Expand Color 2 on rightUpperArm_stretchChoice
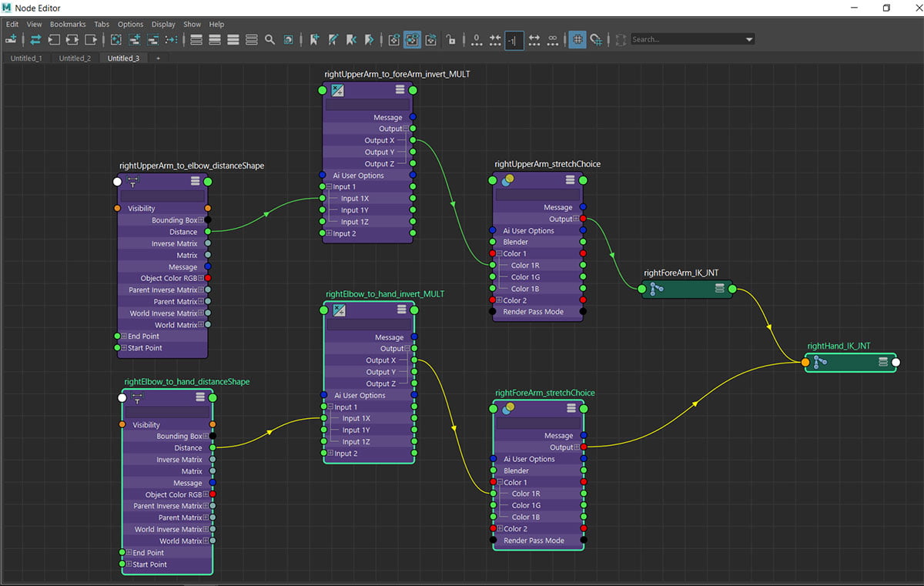 [x=498, y=300]
